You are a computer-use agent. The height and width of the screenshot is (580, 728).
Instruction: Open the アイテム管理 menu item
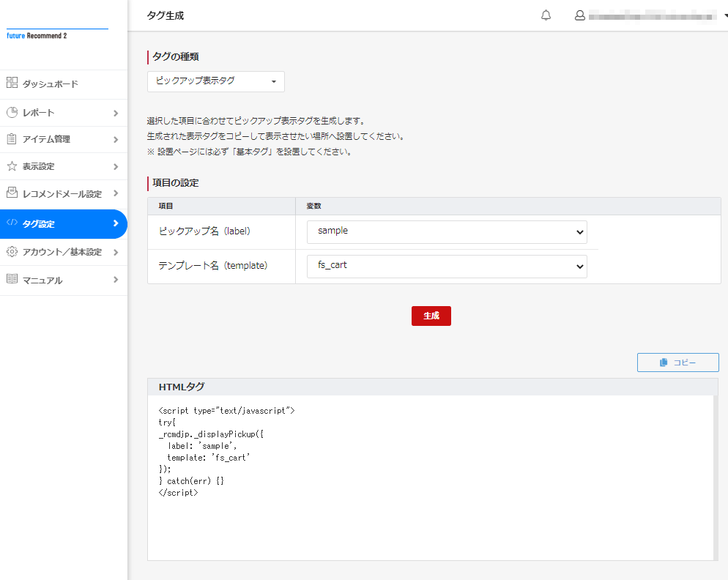64,139
